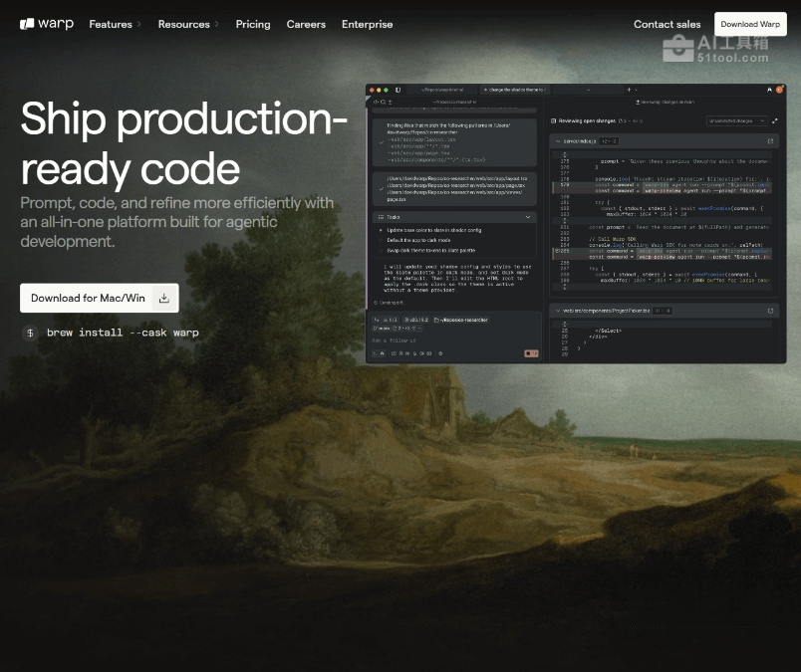Click the download arrow icon beside Mac/Win
The width and height of the screenshot is (801, 672).
[x=164, y=298]
